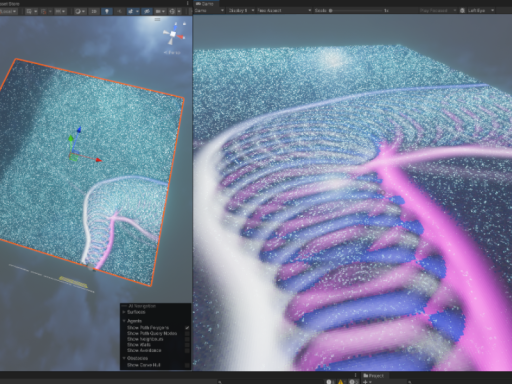Click the red X axis move handle

98,160
